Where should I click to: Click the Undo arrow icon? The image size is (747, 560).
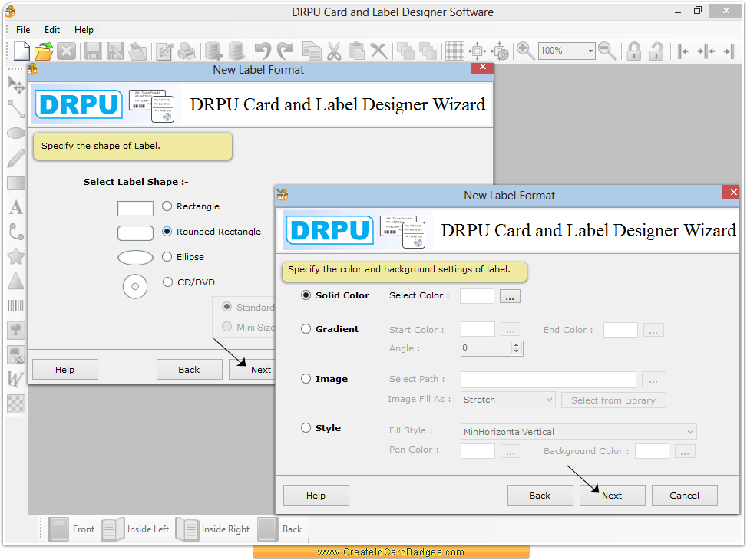263,51
